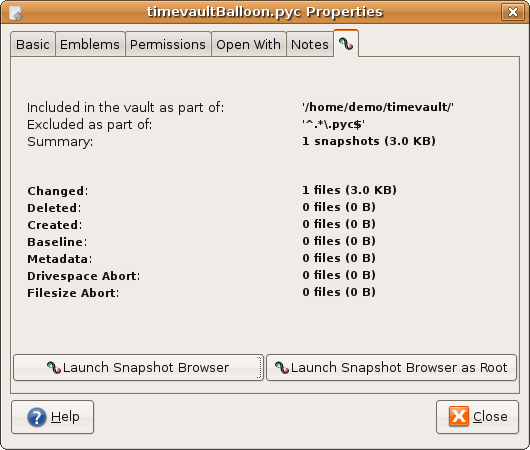This screenshot has height=450, width=530.
Task: Click the window menu icon in title bar
Action: tap(15, 13)
